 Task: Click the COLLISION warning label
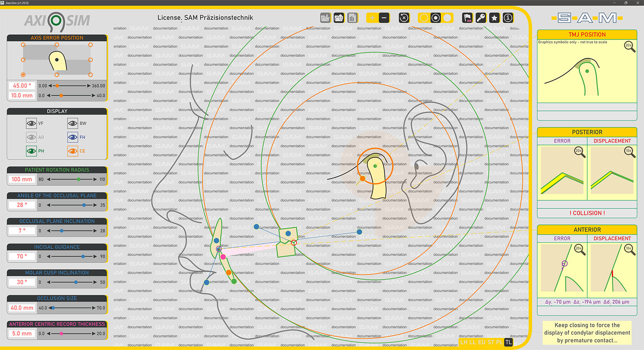coord(587,213)
